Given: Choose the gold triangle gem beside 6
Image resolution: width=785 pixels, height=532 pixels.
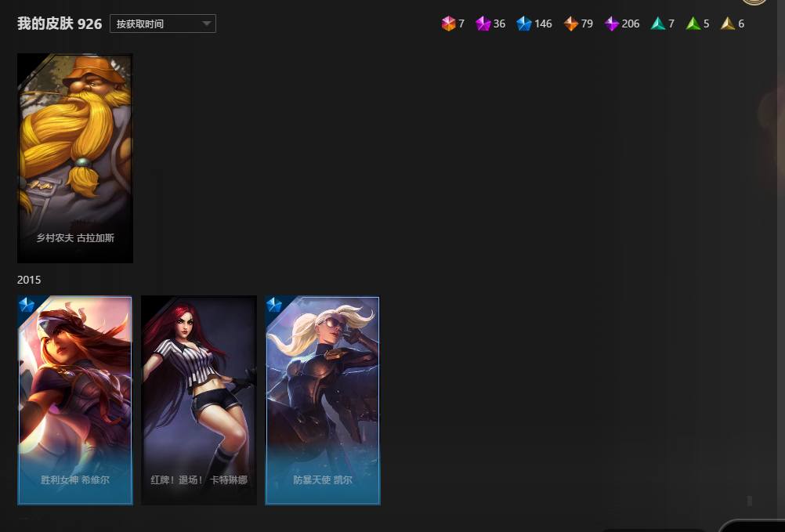Looking at the screenshot, I should (x=728, y=24).
